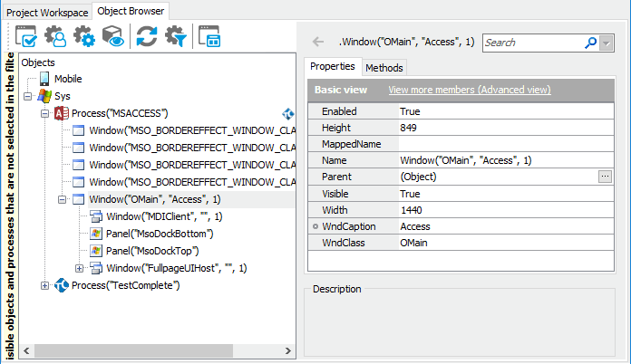Click inside the Search input field
The image size is (631, 364).
(x=533, y=43)
